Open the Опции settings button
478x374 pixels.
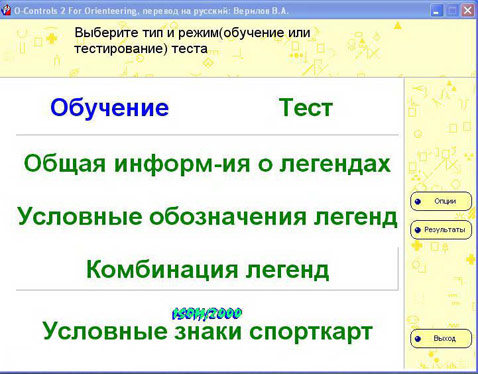[441, 201]
